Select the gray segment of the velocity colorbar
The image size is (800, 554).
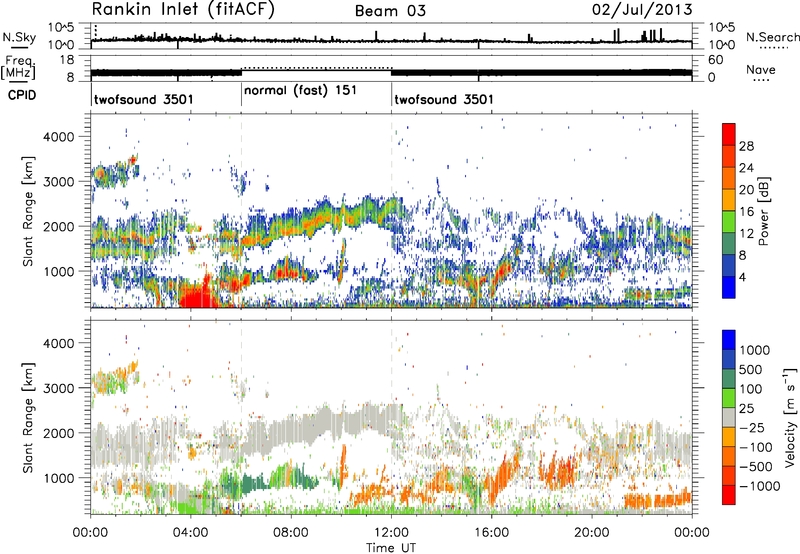[729, 417]
